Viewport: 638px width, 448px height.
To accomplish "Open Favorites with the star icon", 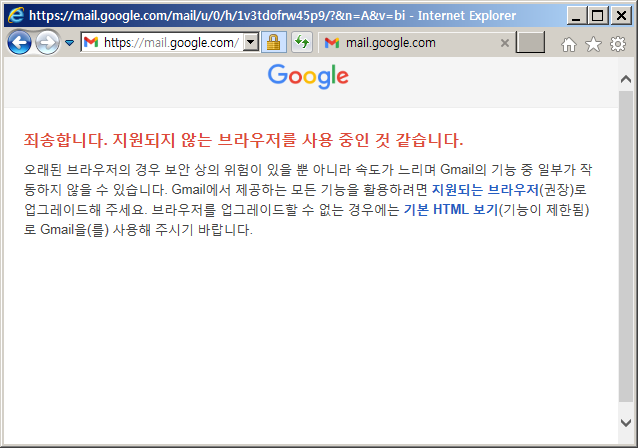I will click(x=593, y=44).
